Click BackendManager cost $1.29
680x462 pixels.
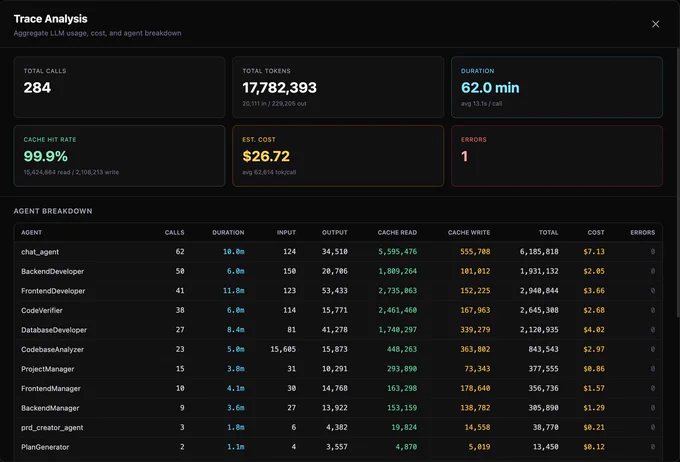point(594,408)
